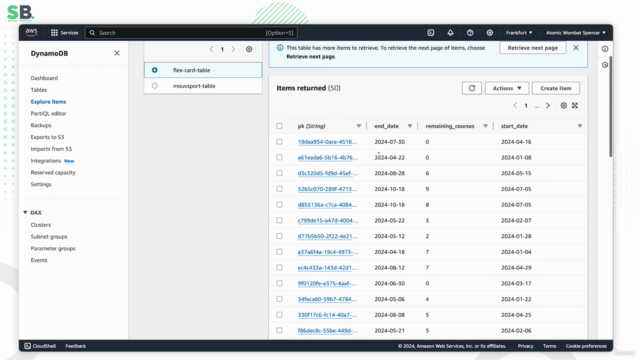
Task: Open Cookie preferences in footer
Action: point(586,346)
